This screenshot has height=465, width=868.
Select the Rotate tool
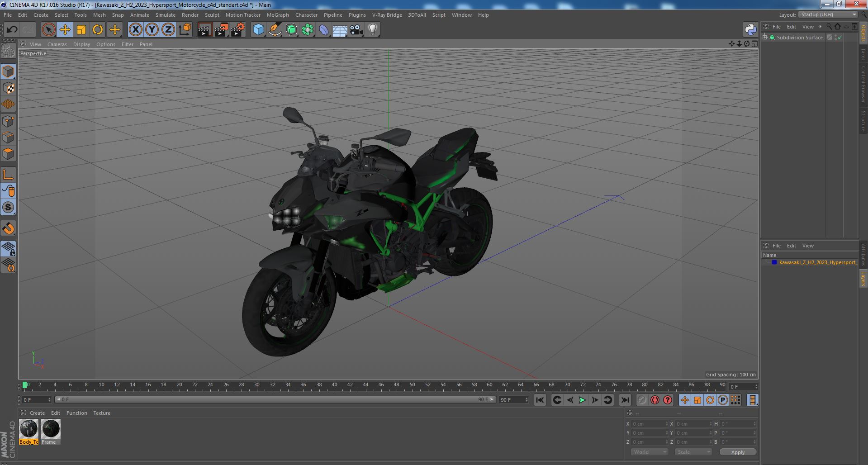click(98, 30)
